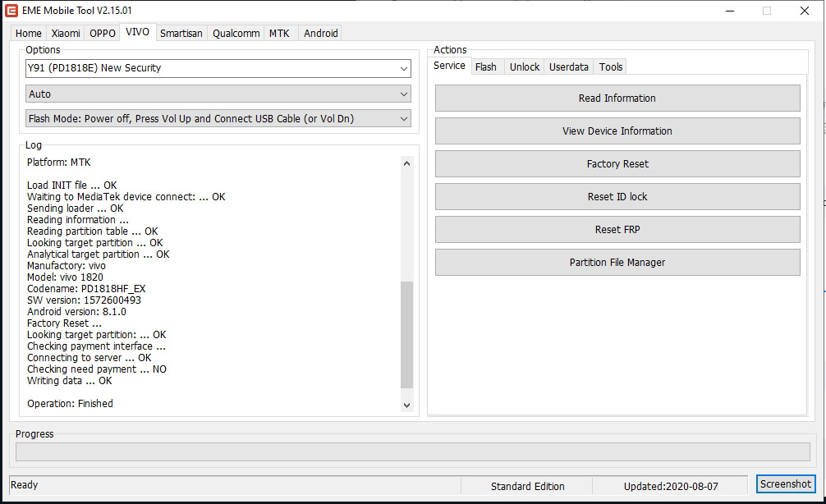Click 'Sending loader ... OK' log line
This screenshot has height=504, width=826.
coord(76,208)
